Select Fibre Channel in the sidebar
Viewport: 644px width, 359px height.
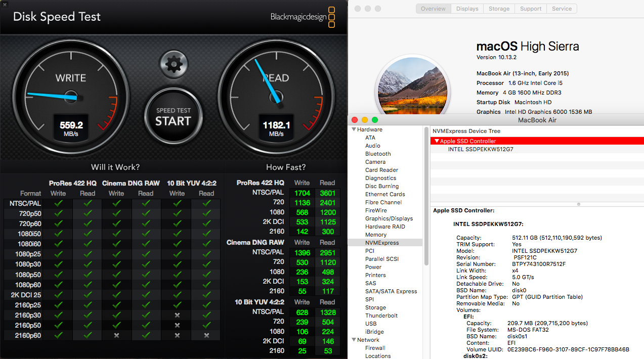tap(383, 202)
